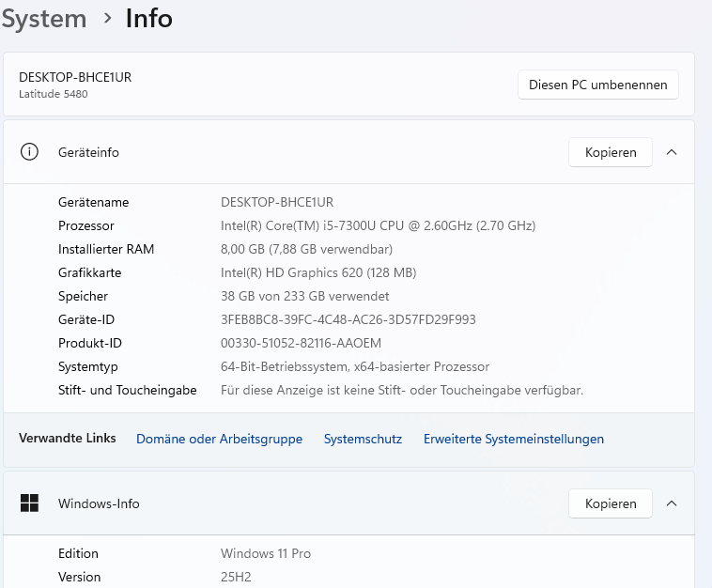Select the Gerätename value DESKTOP-BHCE1UR

point(277,202)
